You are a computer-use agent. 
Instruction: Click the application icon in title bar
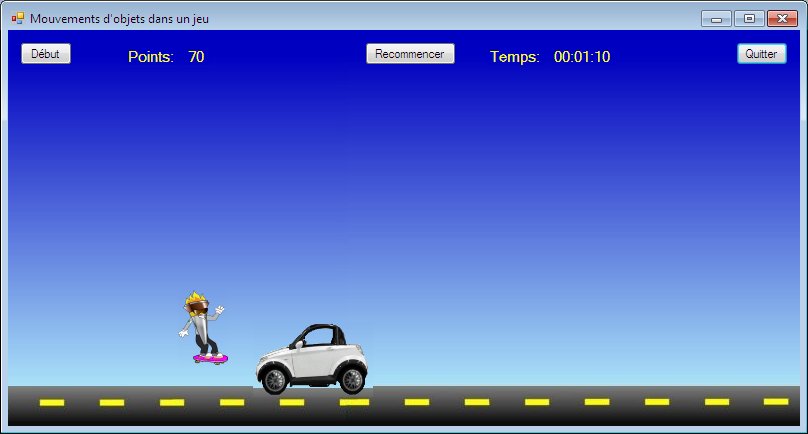(x=18, y=19)
